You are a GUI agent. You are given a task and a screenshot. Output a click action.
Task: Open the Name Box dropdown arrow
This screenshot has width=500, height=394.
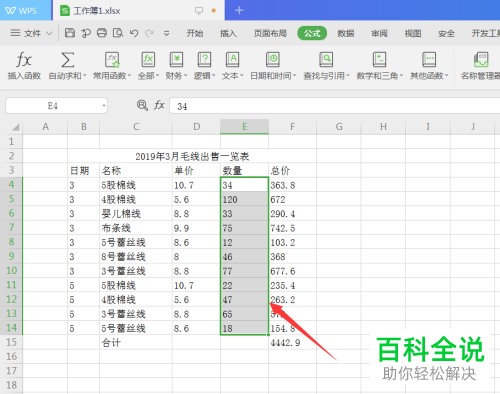[104, 106]
